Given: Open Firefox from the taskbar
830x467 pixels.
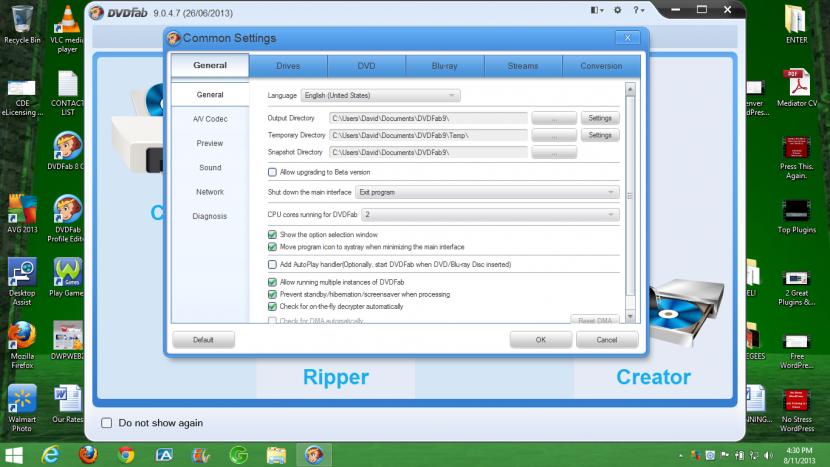Looking at the screenshot, I should 88,455.
